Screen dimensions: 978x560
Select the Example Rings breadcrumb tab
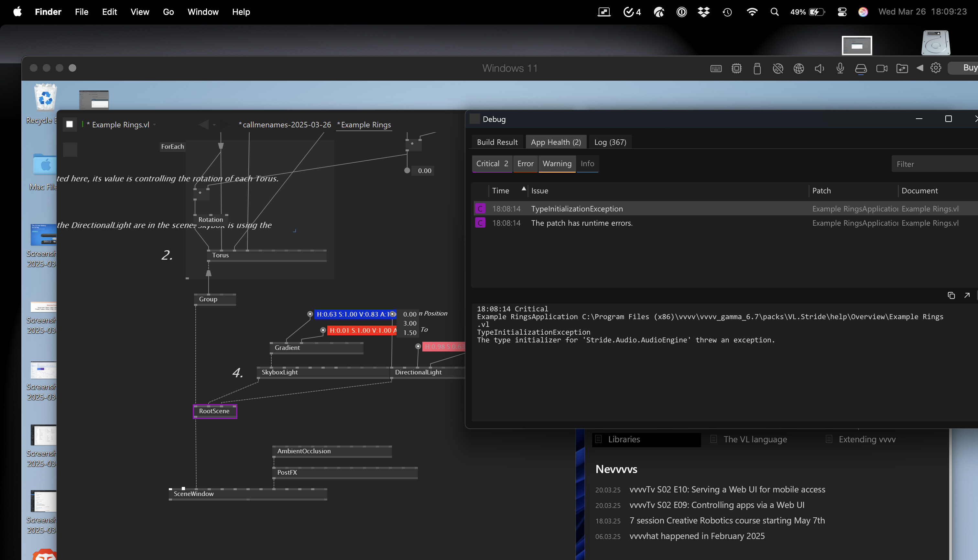(x=364, y=124)
